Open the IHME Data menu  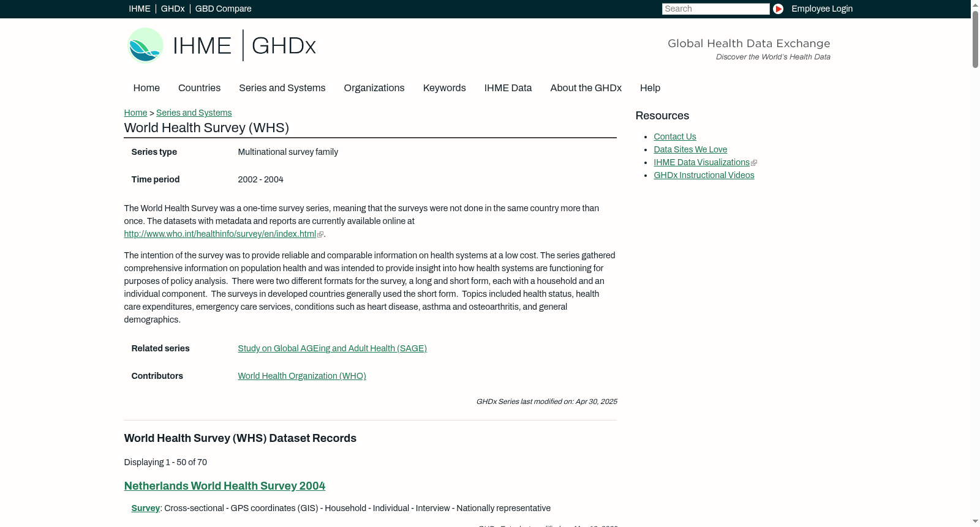point(508,88)
